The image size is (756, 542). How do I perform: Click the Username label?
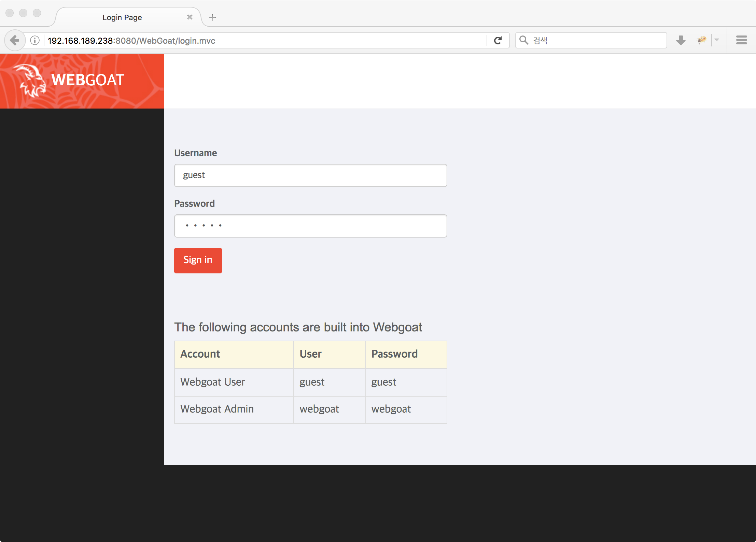point(196,153)
